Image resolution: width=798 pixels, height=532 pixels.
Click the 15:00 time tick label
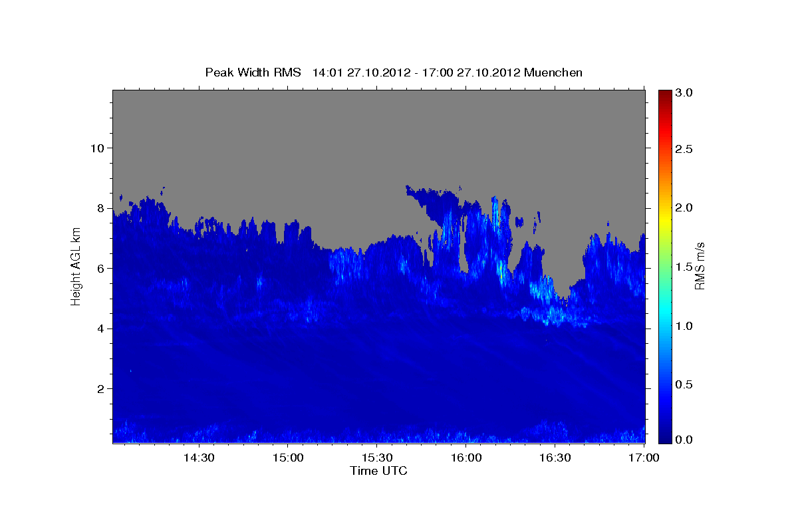pos(288,458)
